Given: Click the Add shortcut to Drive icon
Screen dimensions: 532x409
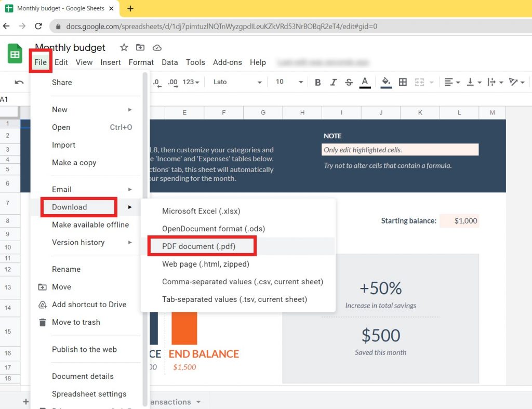Looking at the screenshot, I should 43,305.
